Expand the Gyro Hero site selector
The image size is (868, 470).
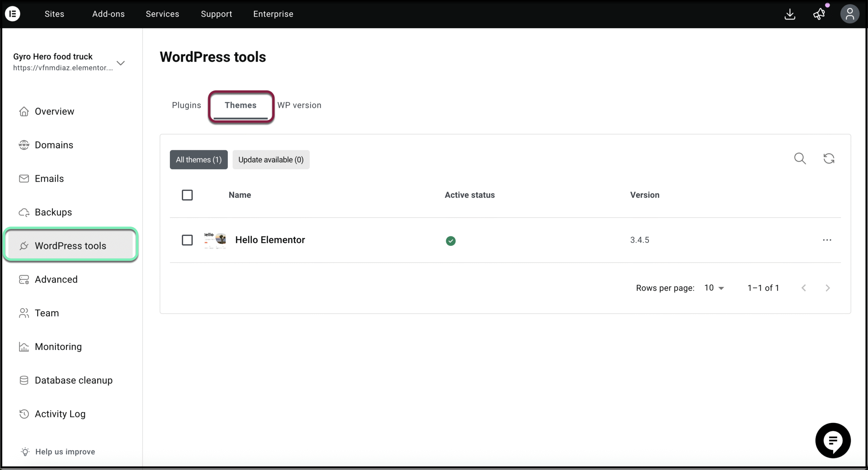(121, 63)
